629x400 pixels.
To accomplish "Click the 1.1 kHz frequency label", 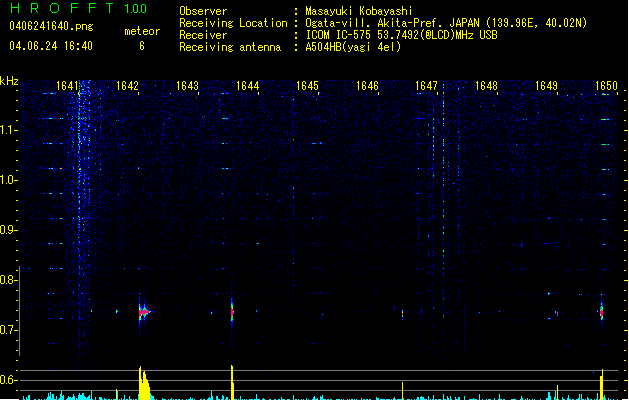I will pos(8,130).
